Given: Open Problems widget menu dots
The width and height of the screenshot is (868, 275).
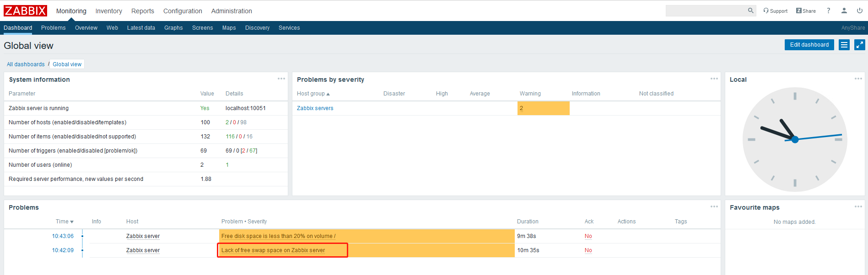Looking at the screenshot, I should pos(714,206).
